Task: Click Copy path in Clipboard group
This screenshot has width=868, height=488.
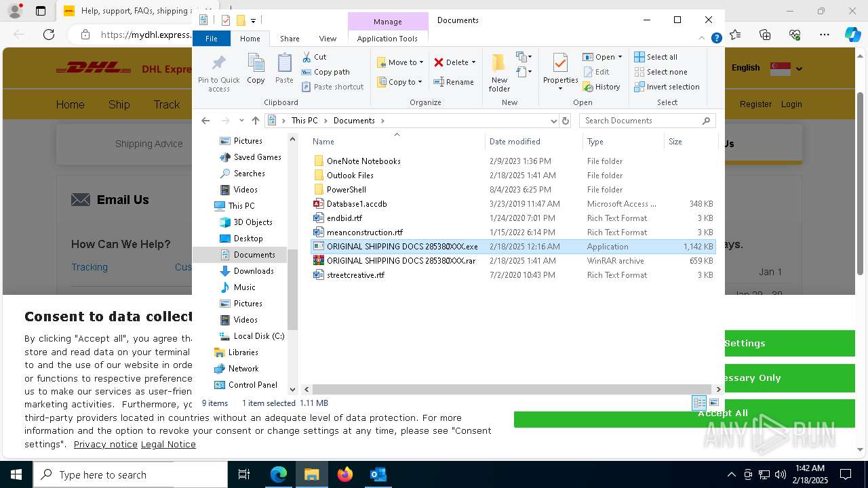Action: click(325, 72)
